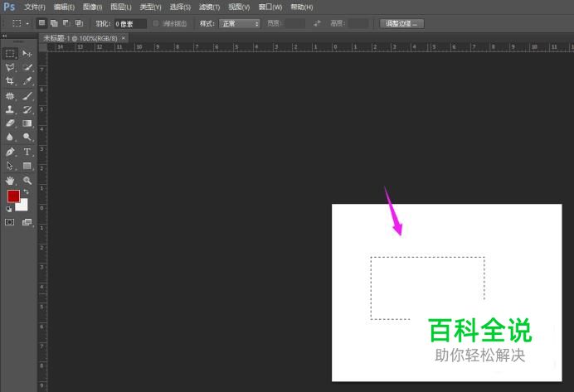Choose the Crop tool
The image size is (574, 392).
tap(11, 81)
